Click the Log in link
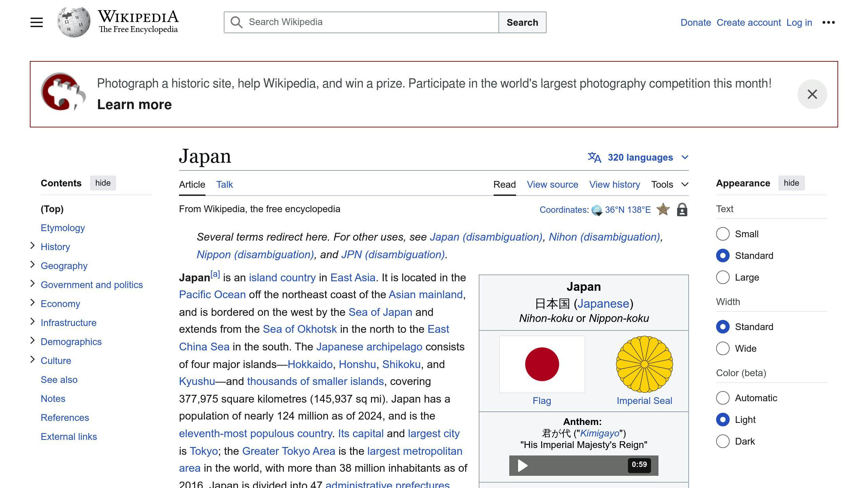Screen dimensions: 868x488 (799, 22)
